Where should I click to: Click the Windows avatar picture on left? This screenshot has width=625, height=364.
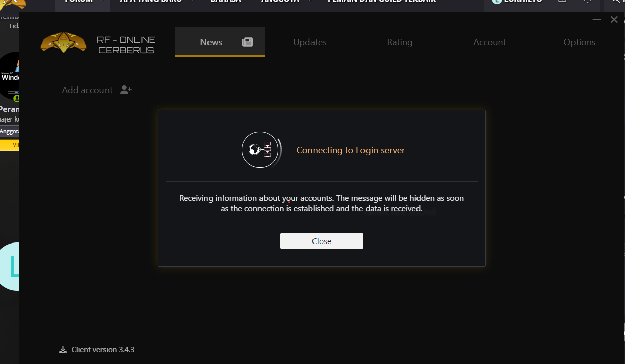coord(10,76)
